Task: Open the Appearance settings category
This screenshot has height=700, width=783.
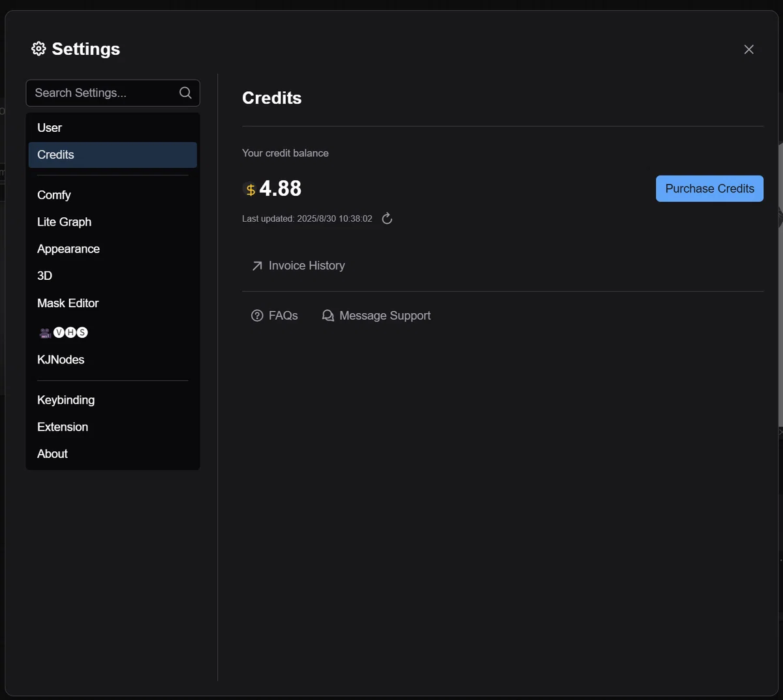Action: coord(112,249)
